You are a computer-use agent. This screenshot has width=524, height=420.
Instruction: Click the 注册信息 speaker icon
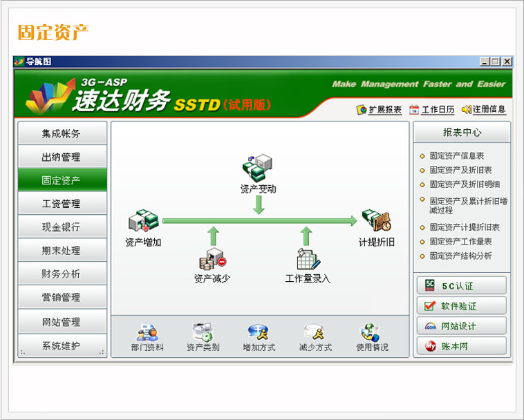[x=467, y=109]
